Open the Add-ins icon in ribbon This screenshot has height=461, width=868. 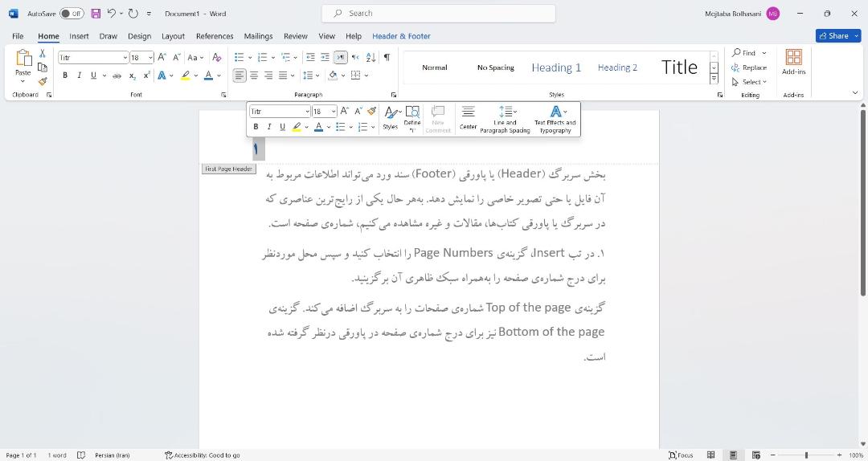pos(793,62)
